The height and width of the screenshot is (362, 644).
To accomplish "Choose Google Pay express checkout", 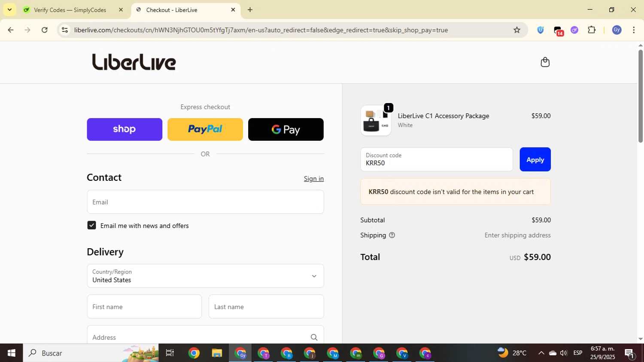I will tap(286, 129).
